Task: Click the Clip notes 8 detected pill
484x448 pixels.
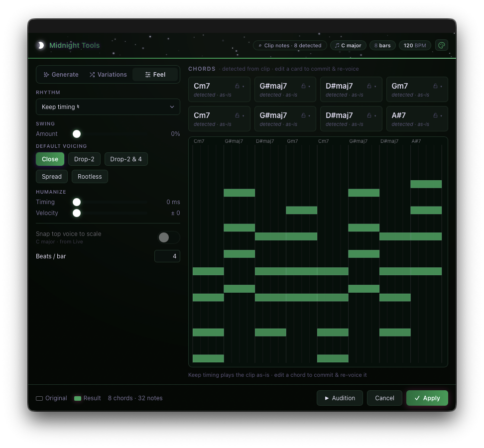Action: click(290, 45)
